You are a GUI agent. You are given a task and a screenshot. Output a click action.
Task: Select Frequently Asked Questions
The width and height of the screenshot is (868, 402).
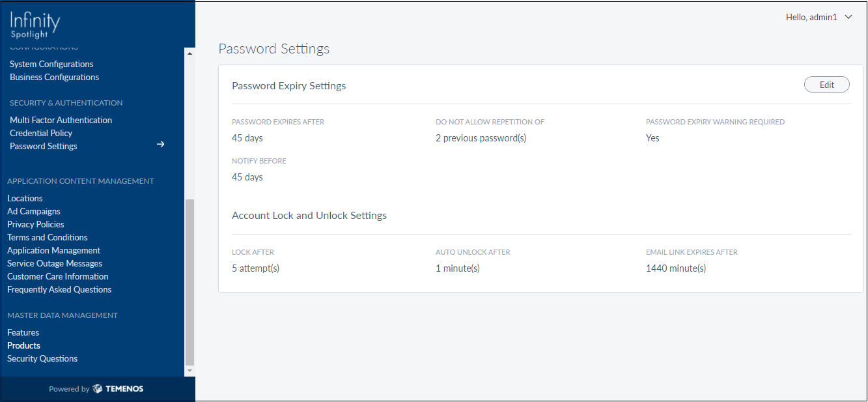click(59, 289)
